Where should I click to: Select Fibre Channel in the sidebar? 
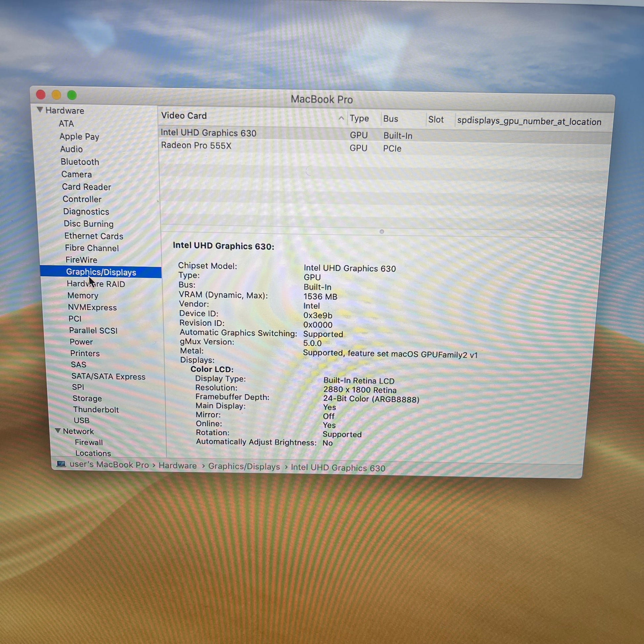(92, 248)
